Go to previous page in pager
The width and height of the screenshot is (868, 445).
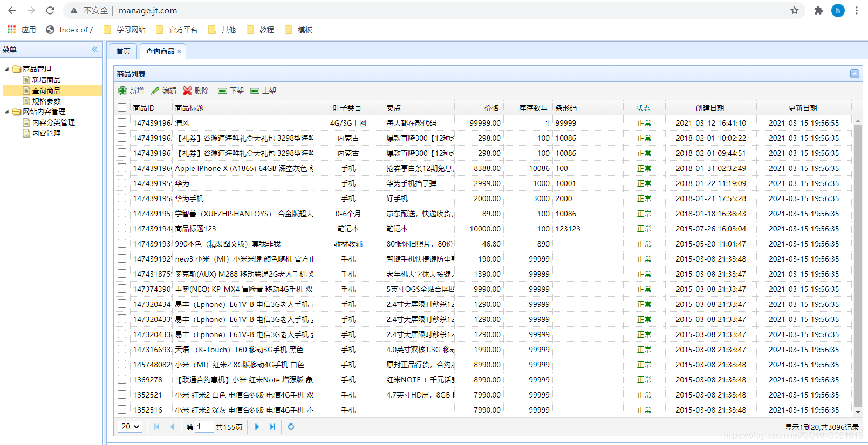(172, 427)
